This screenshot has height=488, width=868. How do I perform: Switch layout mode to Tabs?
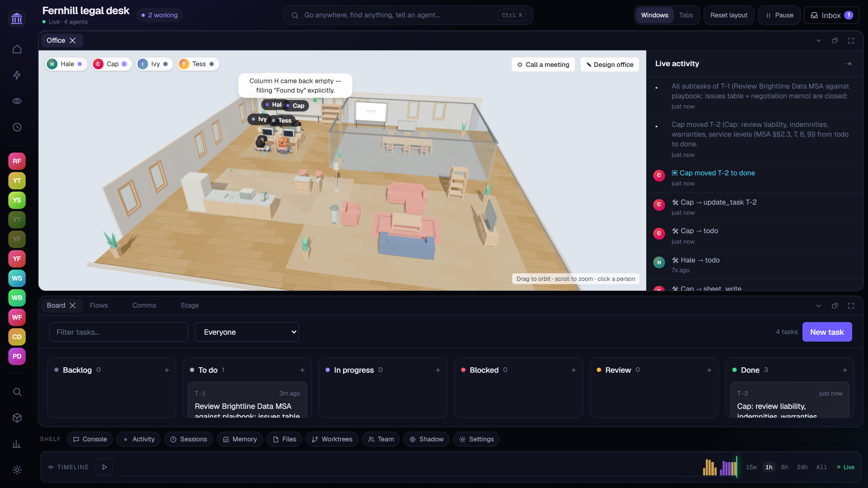(686, 15)
